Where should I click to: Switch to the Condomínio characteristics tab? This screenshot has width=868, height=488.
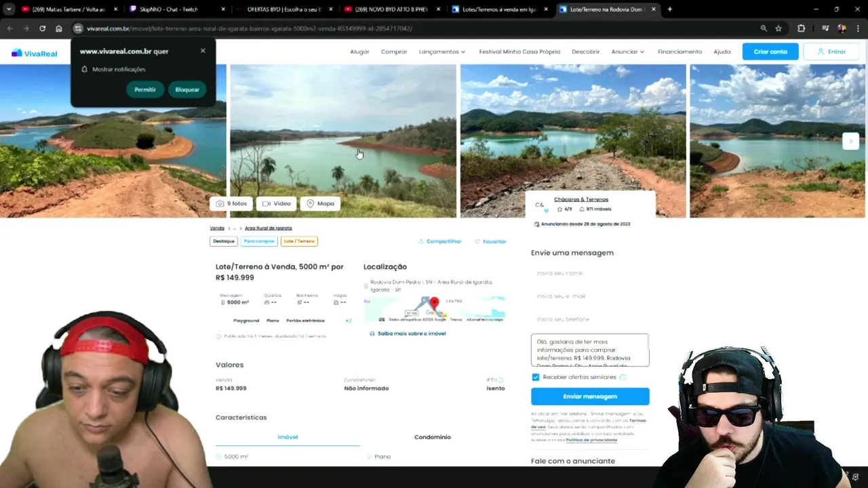[433, 437]
